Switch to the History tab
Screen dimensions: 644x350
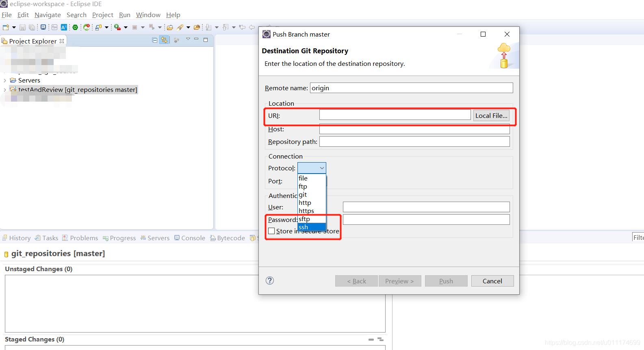point(16,238)
